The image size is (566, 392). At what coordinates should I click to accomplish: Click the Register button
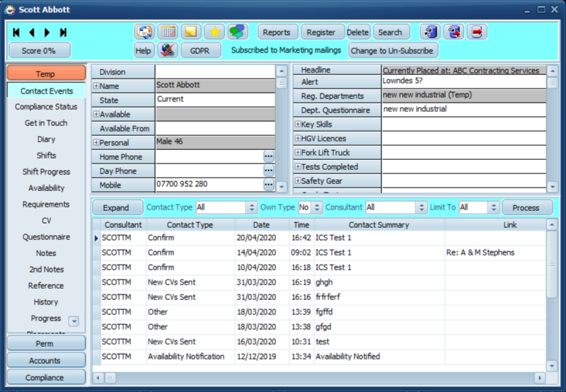[323, 32]
